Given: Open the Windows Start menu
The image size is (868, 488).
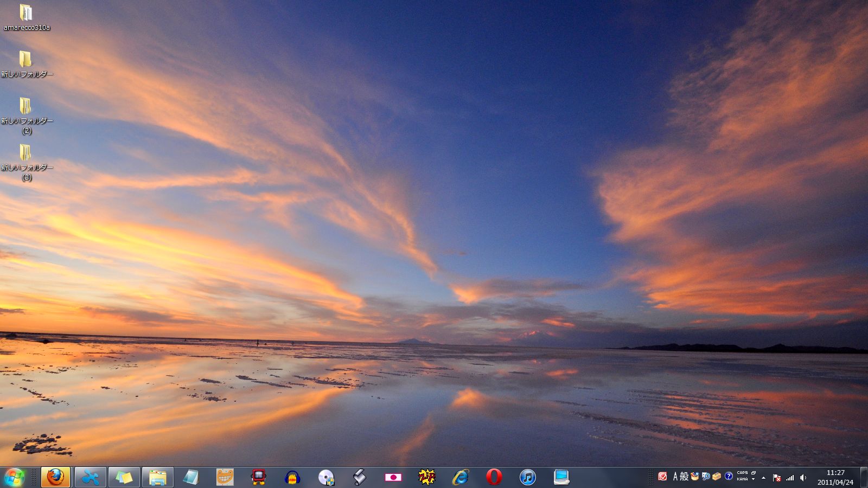Looking at the screenshot, I should tap(14, 477).
